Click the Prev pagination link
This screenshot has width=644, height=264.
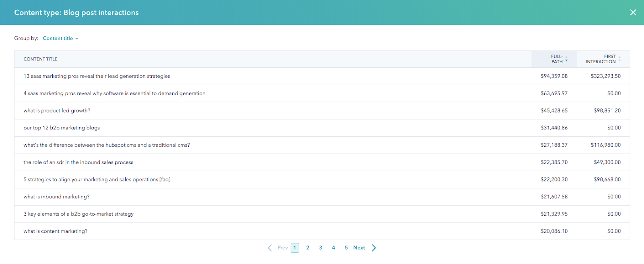click(x=283, y=248)
